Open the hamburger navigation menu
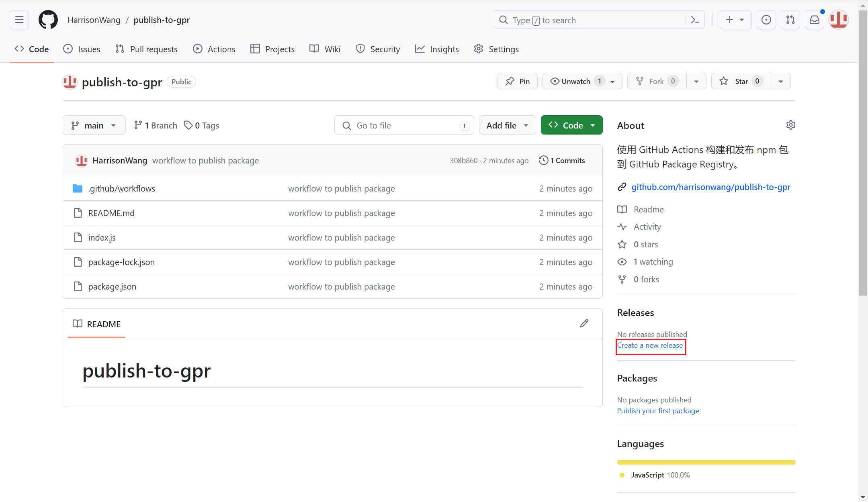 coord(19,19)
